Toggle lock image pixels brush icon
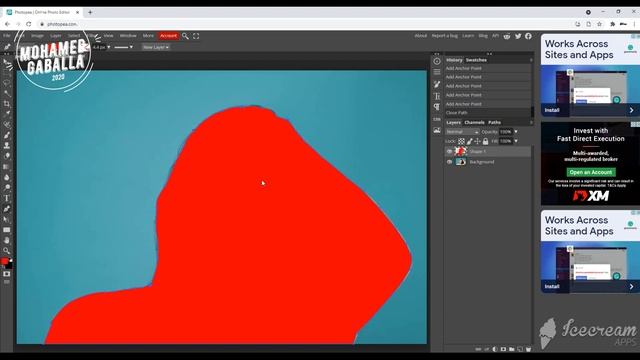The image size is (640, 360). click(469, 141)
